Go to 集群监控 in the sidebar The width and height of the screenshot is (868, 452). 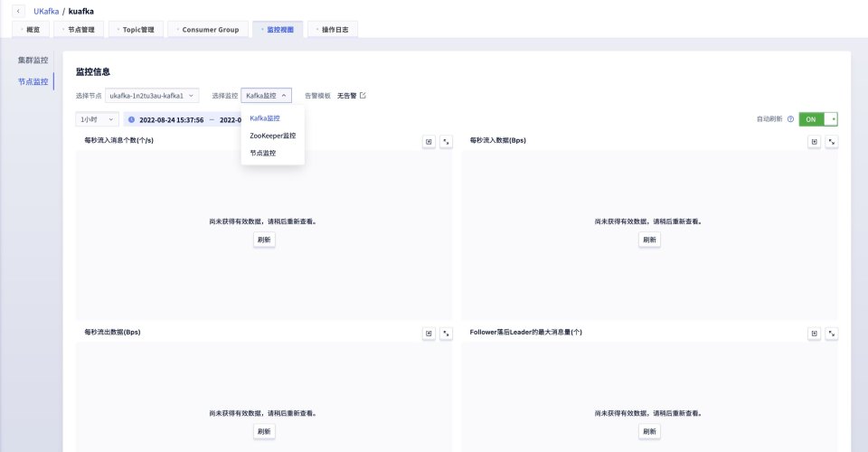pyautogui.click(x=33, y=60)
